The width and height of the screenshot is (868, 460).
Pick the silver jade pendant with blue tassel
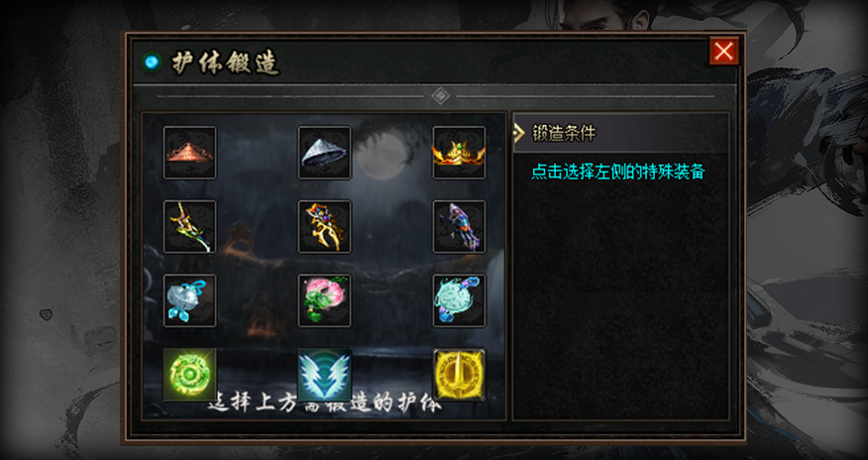coord(190,300)
